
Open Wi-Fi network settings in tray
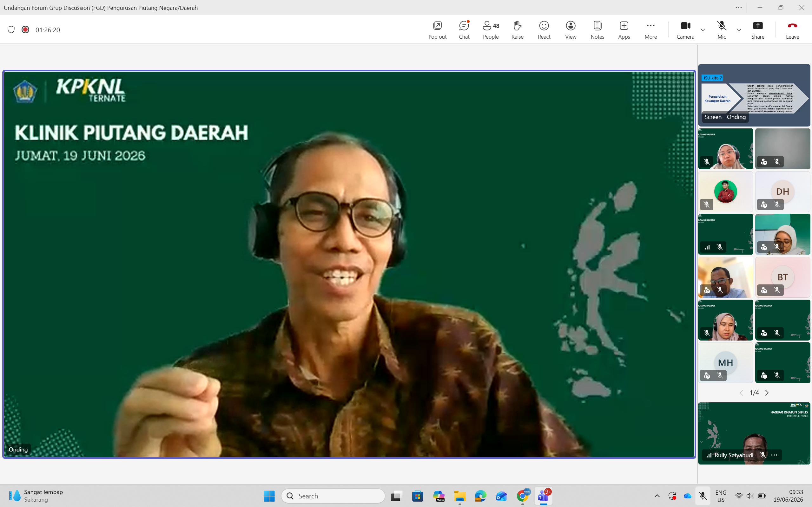(738, 496)
